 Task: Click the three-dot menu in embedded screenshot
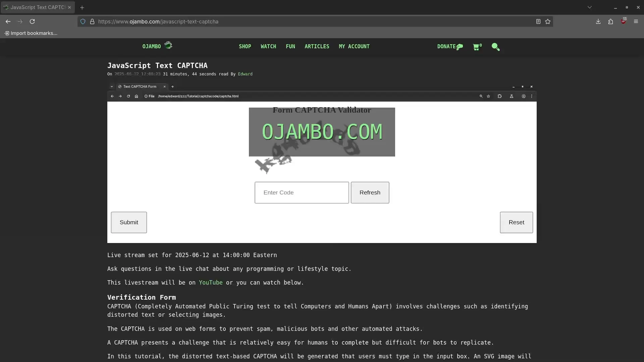coord(532,96)
